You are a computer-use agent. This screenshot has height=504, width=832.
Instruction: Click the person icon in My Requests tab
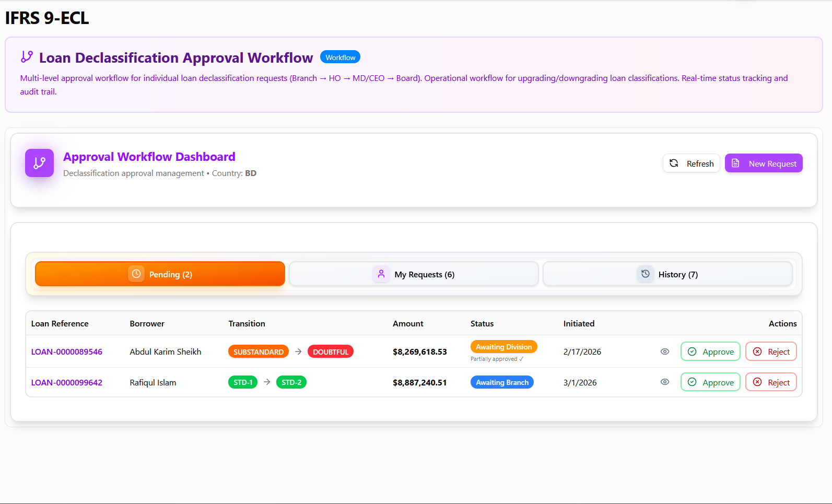point(381,274)
